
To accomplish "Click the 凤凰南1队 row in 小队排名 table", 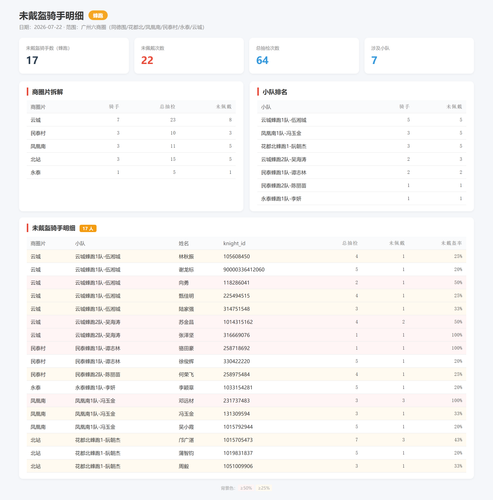I will [362, 133].
